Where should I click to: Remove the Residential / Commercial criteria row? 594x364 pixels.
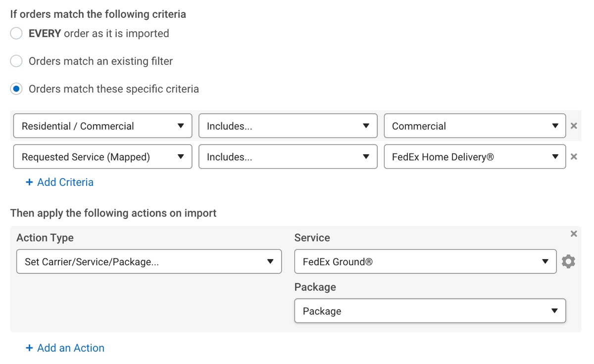click(x=574, y=126)
